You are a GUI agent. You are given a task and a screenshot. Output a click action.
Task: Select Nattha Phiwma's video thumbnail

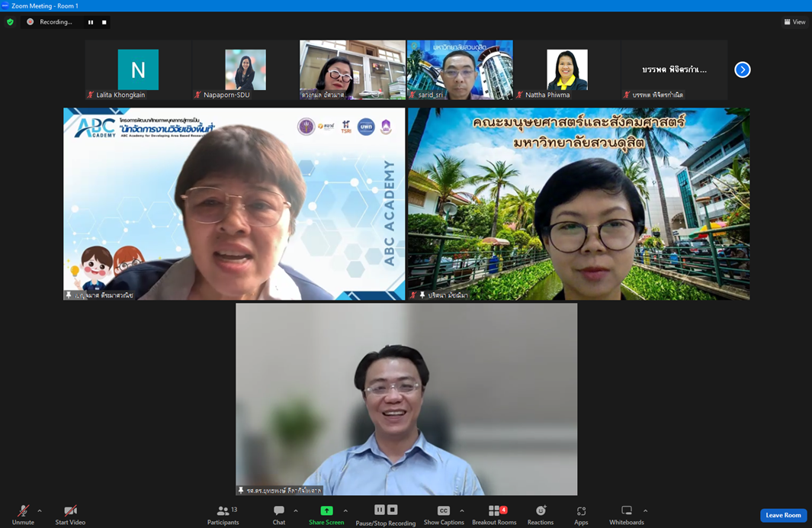[x=567, y=70]
